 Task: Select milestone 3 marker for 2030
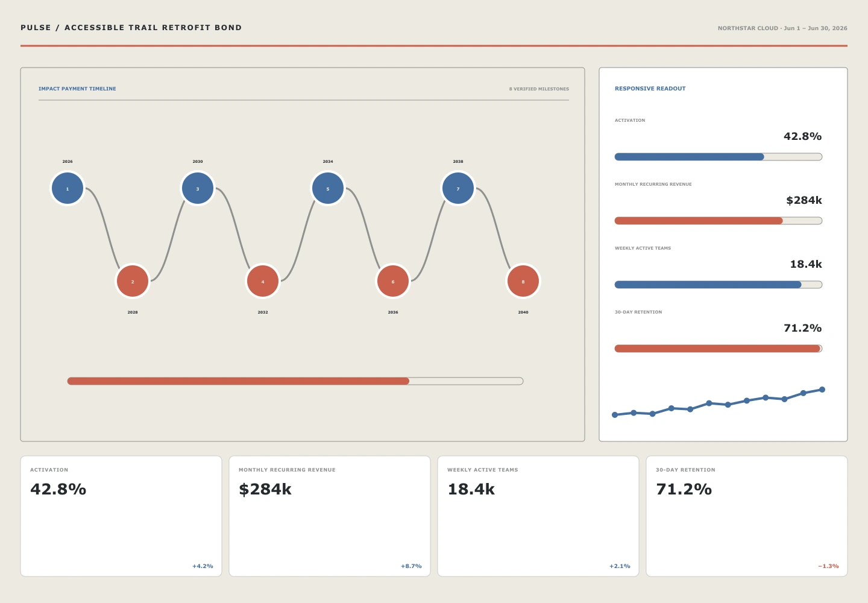click(x=198, y=189)
